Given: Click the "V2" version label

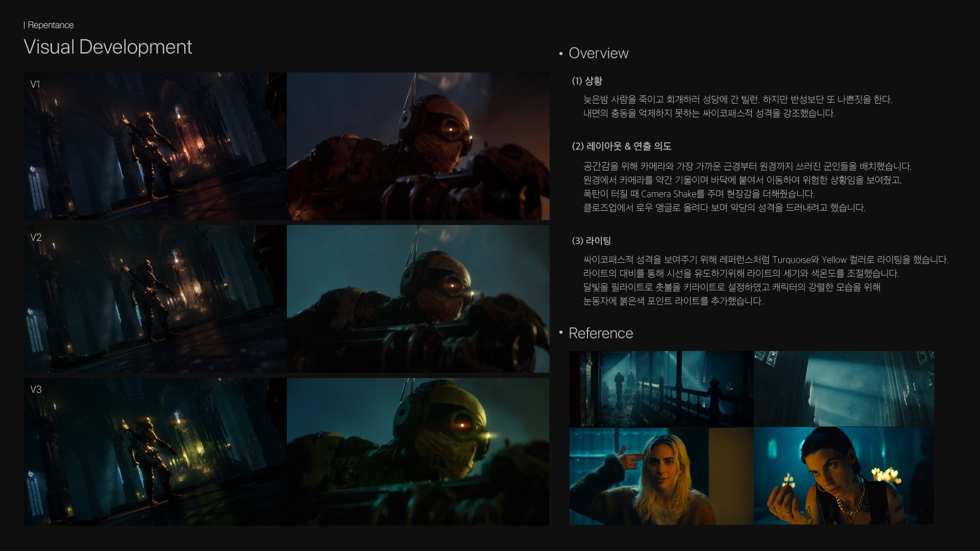Looking at the screenshot, I should click(x=36, y=237).
